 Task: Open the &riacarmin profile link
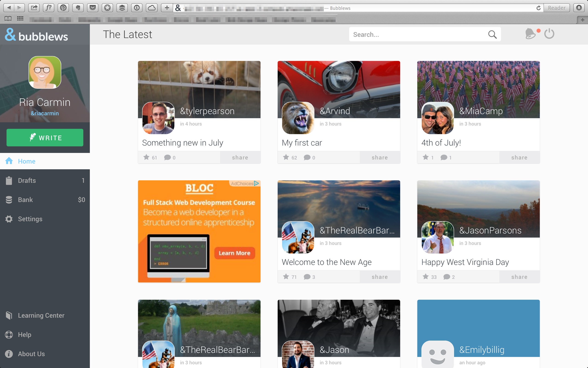pyautogui.click(x=45, y=113)
